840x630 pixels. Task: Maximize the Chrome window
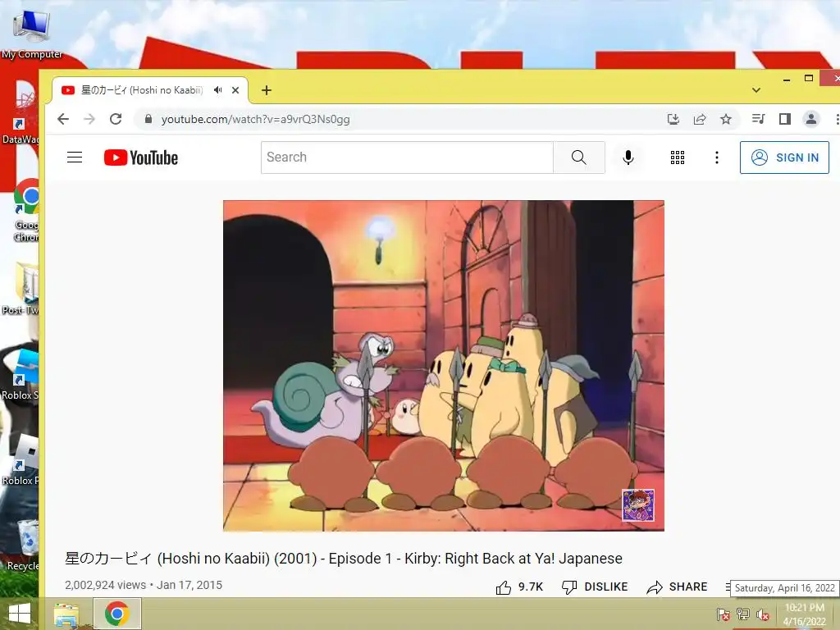(809, 78)
